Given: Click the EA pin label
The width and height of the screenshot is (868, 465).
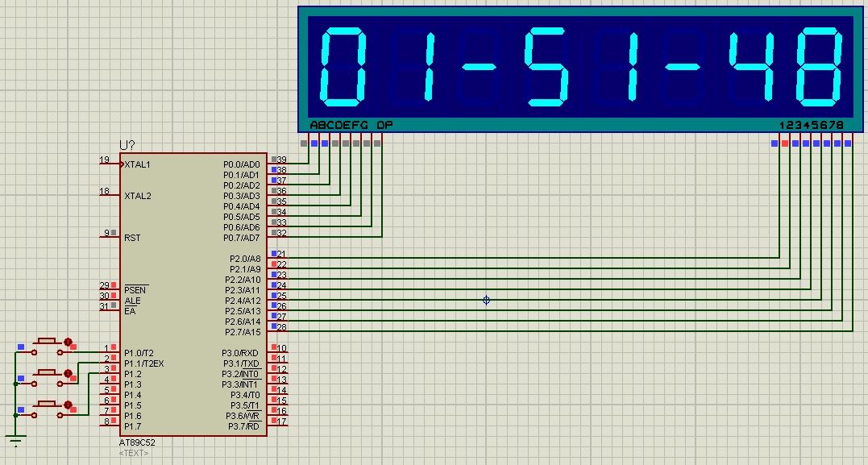Looking at the screenshot, I should (x=130, y=311).
